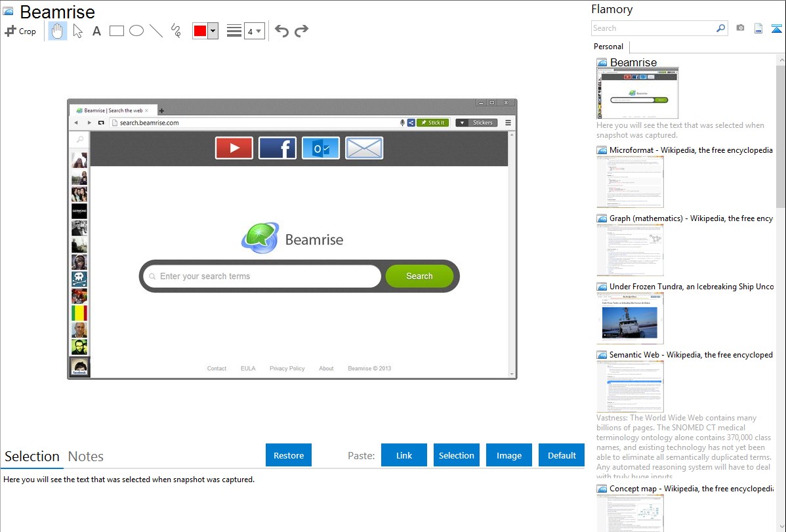The image size is (786, 532).
Task: Redo the last edit
Action: pyautogui.click(x=301, y=31)
